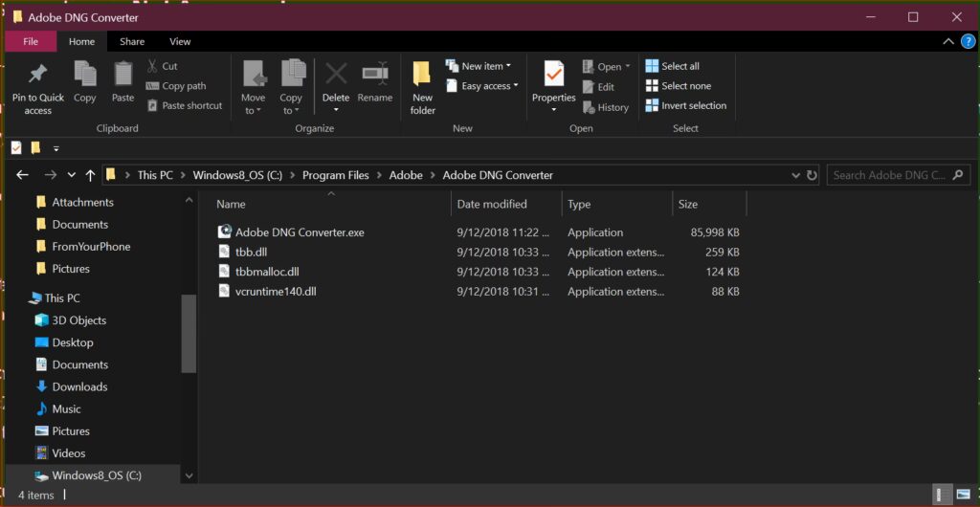Open the New item dropdown
This screenshot has height=507, width=980.
point(485,66)
